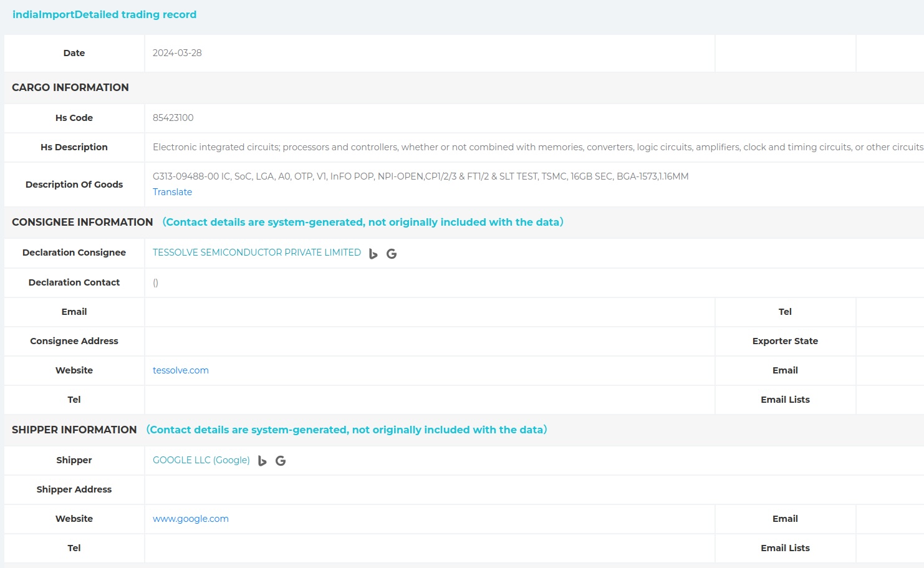Screen dimensions: 924x568
Task: Open TESSOLVE SEMICONDUCTOR PRIVATE LIMITED consignee link
Action: [257, 253]
